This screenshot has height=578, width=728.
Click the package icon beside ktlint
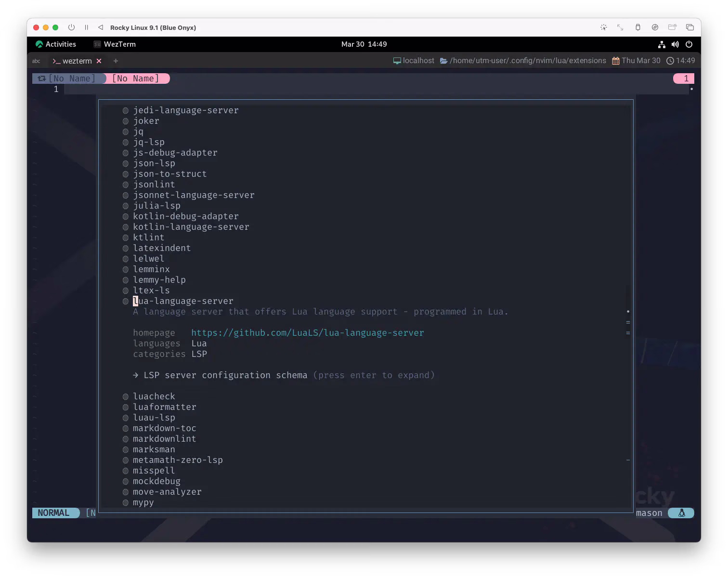tap(126, 237)
